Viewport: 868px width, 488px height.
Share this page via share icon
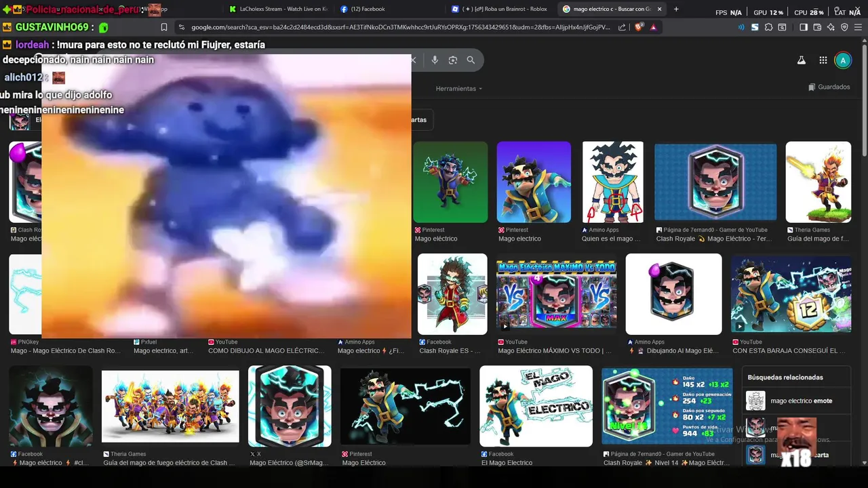(x=622, y=27)
